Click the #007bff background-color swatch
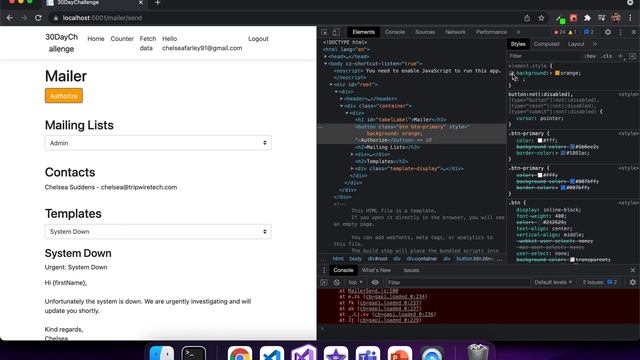Image resolution: width=640 pixels, height=360 pixels. (572, 182)
